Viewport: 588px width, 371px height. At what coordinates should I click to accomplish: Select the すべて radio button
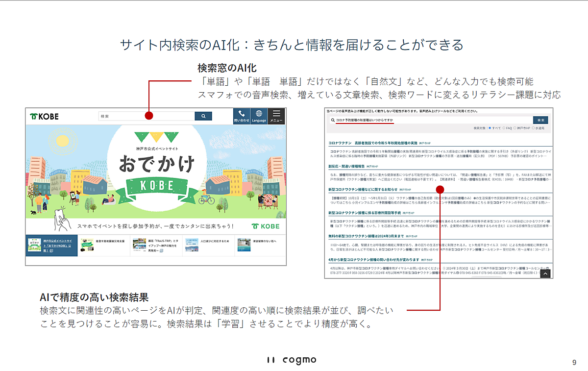pyautogui.click(x=490, y=128)
